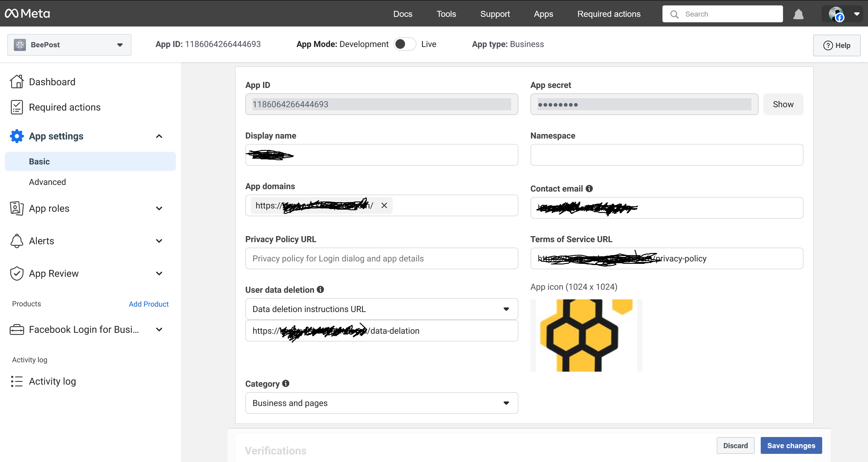Click the Namespace field
This screenshot has width=868, height=462.
click(666, 155)
